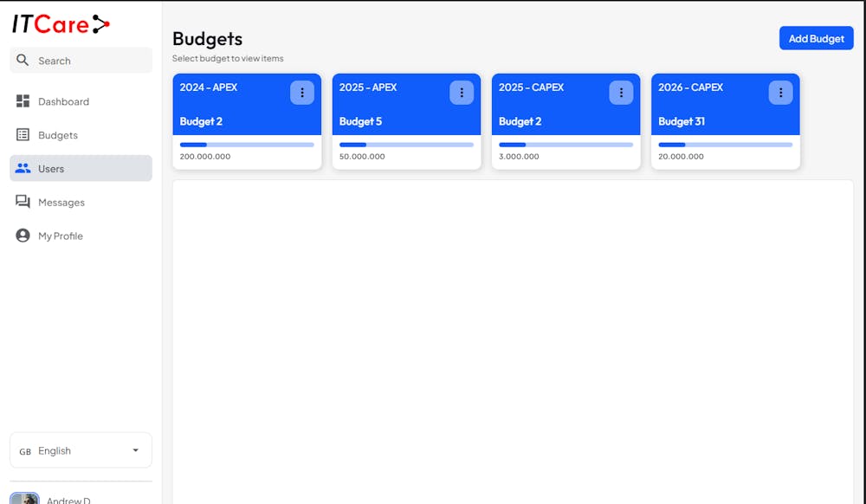866x504 pixels.
Task: Open options menu on 2025 - APEX card
Action: point(462,93)
